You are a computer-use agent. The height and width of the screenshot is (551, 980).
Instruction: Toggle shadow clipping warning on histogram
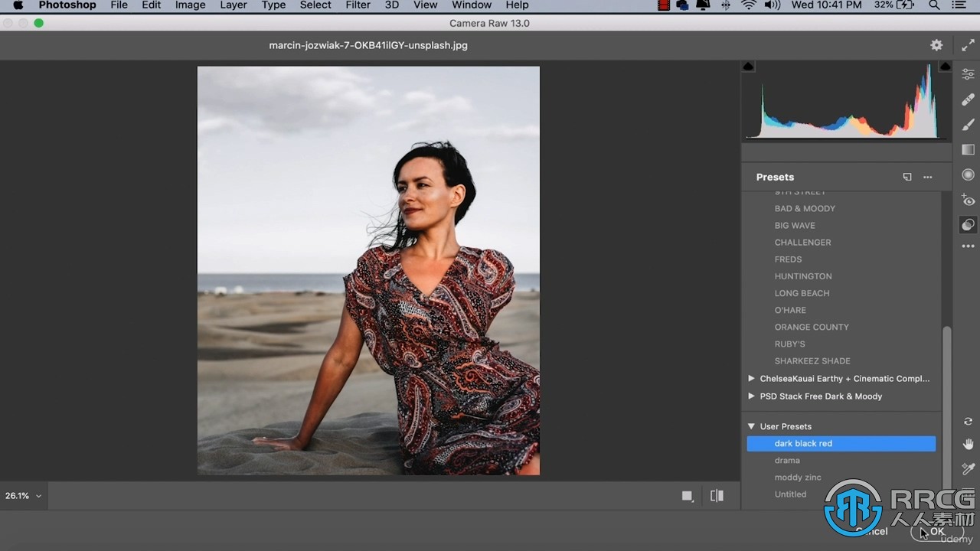click(x=748, y=67)
